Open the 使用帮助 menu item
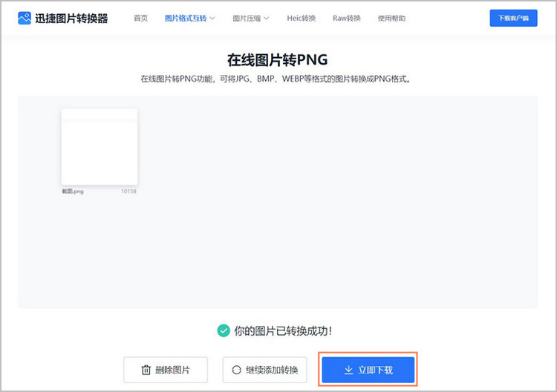 (391, 18)
